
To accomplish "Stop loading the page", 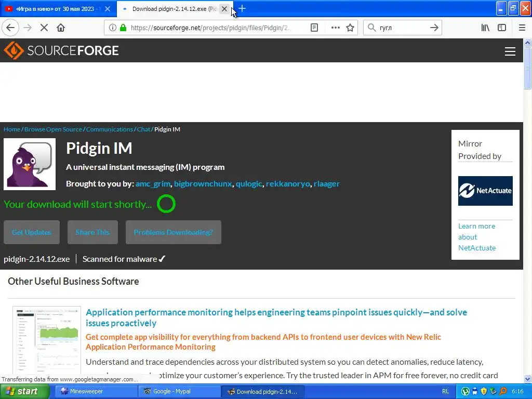I will (44, 28).
